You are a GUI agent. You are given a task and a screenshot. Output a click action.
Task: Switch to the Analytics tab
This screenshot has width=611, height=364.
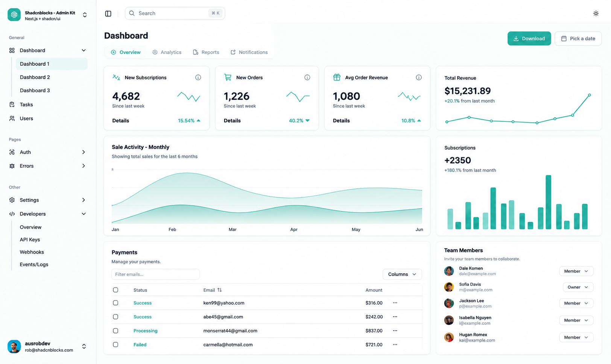pos(167,52)
